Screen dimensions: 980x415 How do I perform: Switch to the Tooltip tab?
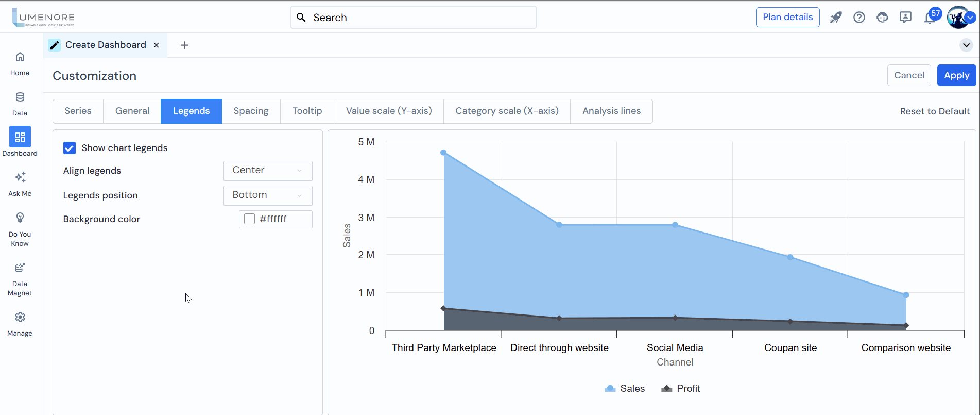click(307, 111)
